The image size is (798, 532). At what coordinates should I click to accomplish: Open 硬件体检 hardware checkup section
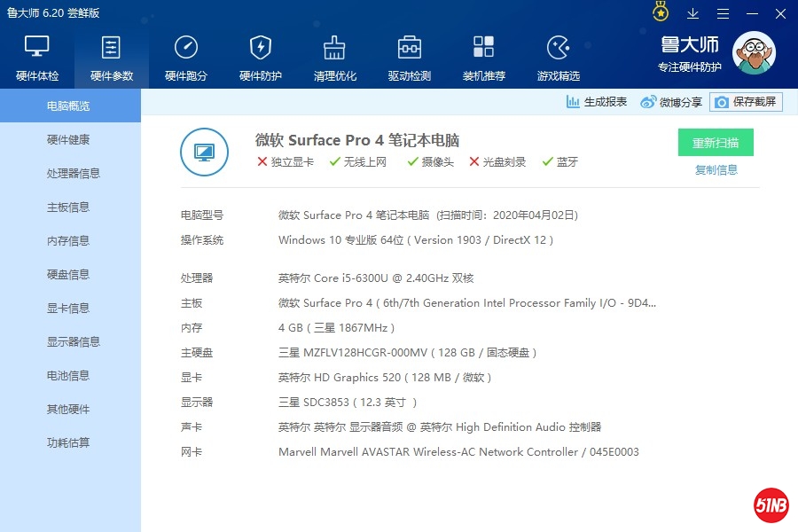(37, 58)
